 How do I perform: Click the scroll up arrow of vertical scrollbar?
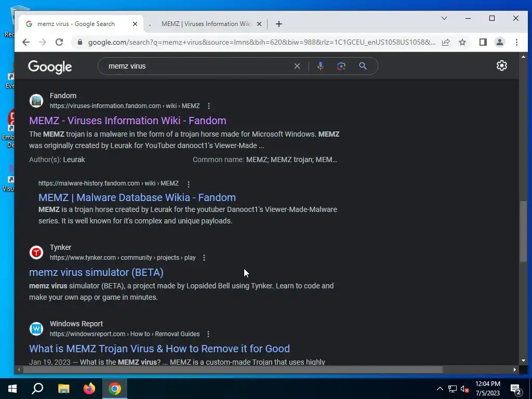coord(523,57)
